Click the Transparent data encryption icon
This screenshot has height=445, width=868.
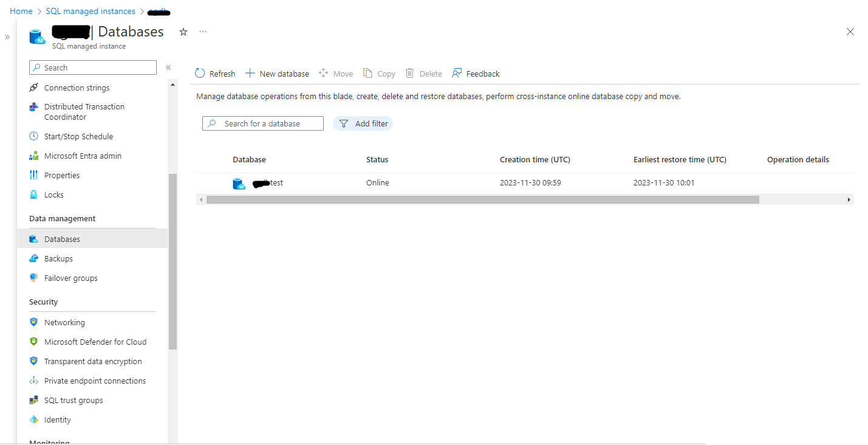[34, 361]
